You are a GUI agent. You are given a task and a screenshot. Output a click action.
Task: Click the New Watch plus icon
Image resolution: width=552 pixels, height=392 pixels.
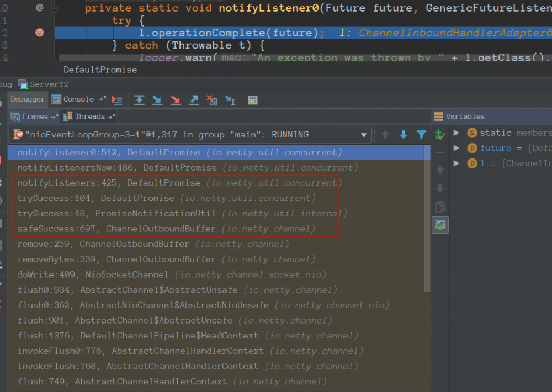pos(440,134)
